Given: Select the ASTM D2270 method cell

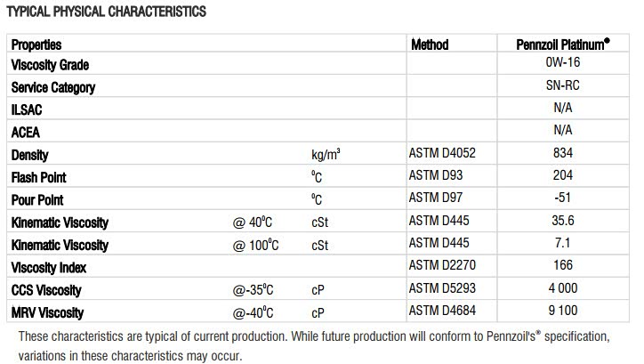Looking at the screenshot, I should click(443, 267).
